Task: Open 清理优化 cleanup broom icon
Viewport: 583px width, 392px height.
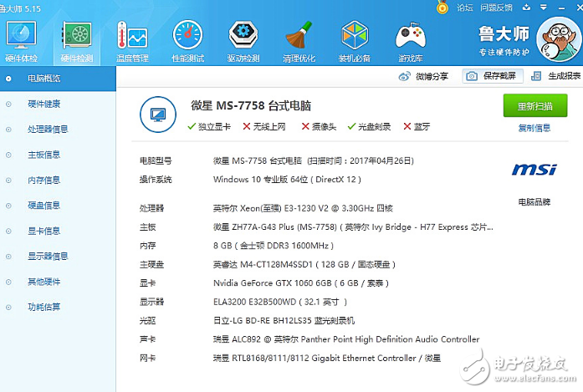Action: coord(299,42)
